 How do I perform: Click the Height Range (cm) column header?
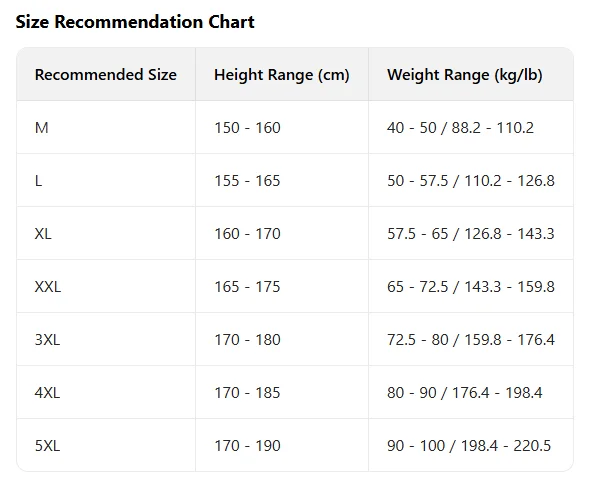tap(281, 75)
